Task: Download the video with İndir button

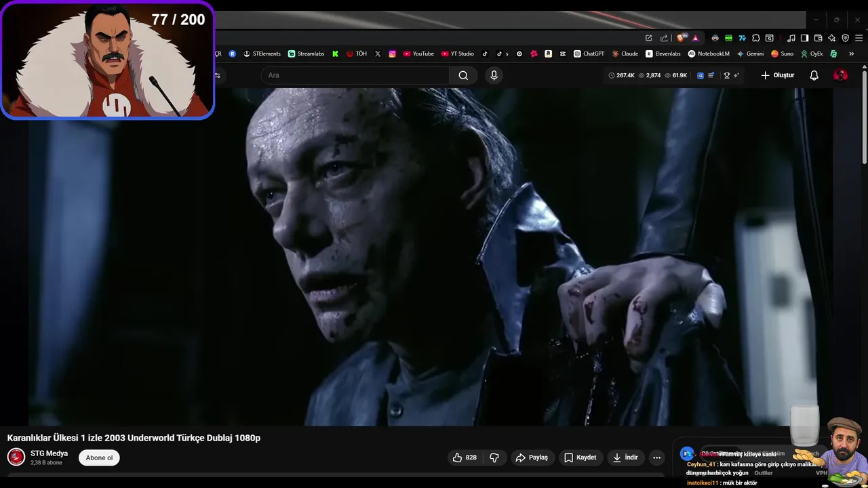Action: 625,457
